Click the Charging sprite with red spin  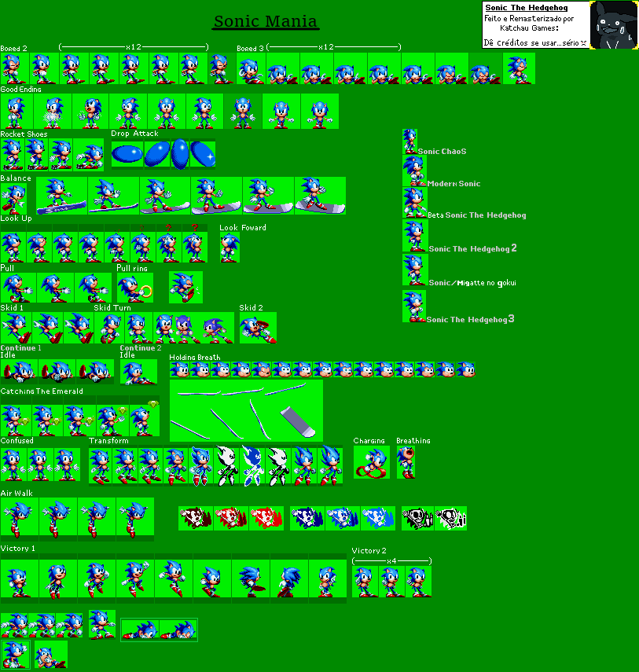(372, 462)
